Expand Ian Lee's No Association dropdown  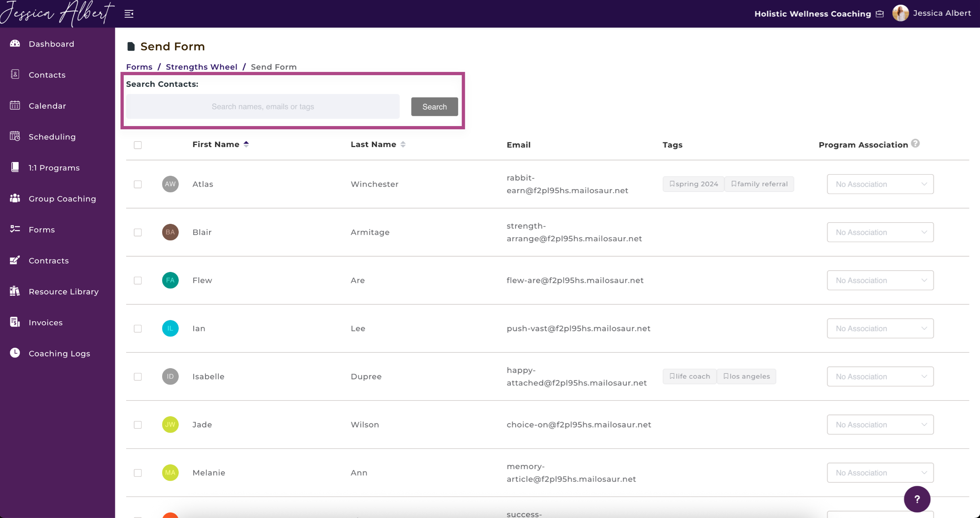point(880,328)
